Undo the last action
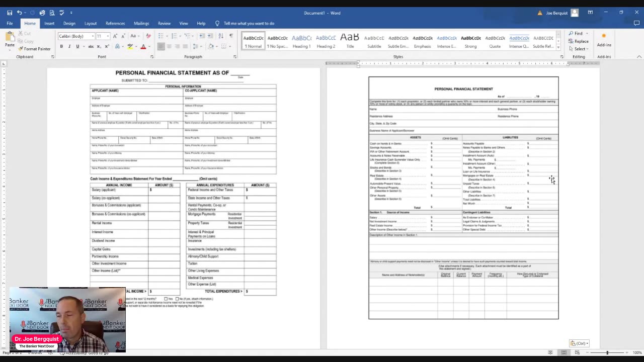Viewport: 644px width, 362px height. point(19,13)
